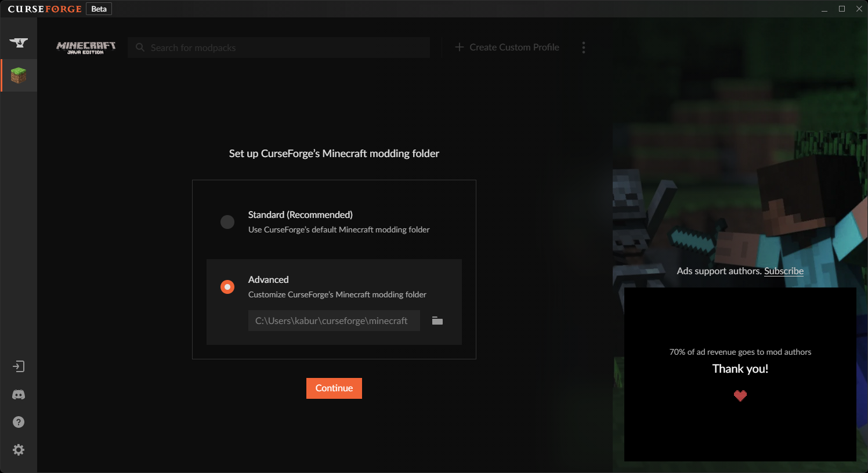The image size is (868, 473).
Task: Click the folder browse icon beside path
Action: (437, 321)
